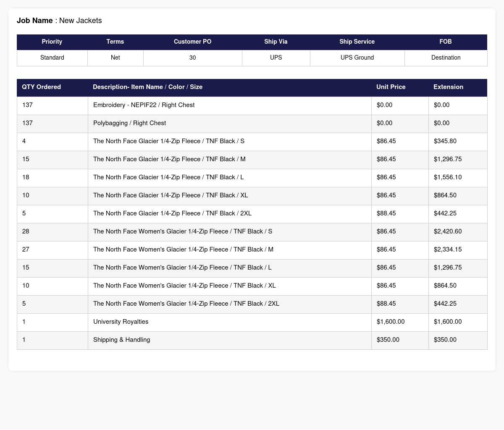This screenshot has width=504, height=430.
Task: Select Glacier 1/4-Zip Fleece TNF Black / XL row
Action: [252, 195]
